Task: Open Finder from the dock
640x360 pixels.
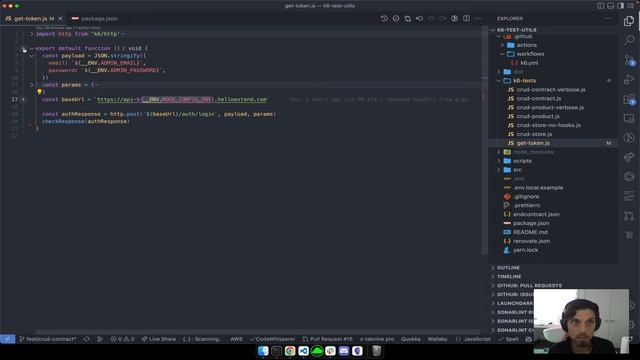Action: (x=263, y=351)
